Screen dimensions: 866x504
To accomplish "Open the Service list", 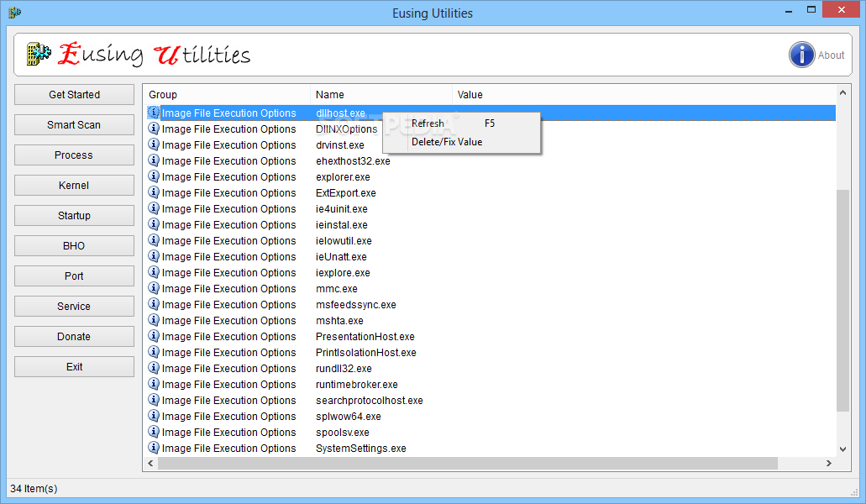I will (74, 307).
